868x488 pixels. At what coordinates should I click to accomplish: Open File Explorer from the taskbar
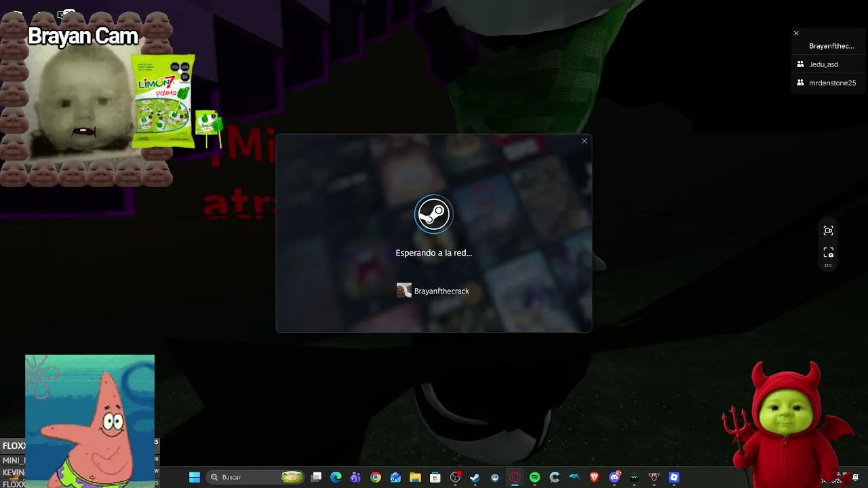pos(415,477)
